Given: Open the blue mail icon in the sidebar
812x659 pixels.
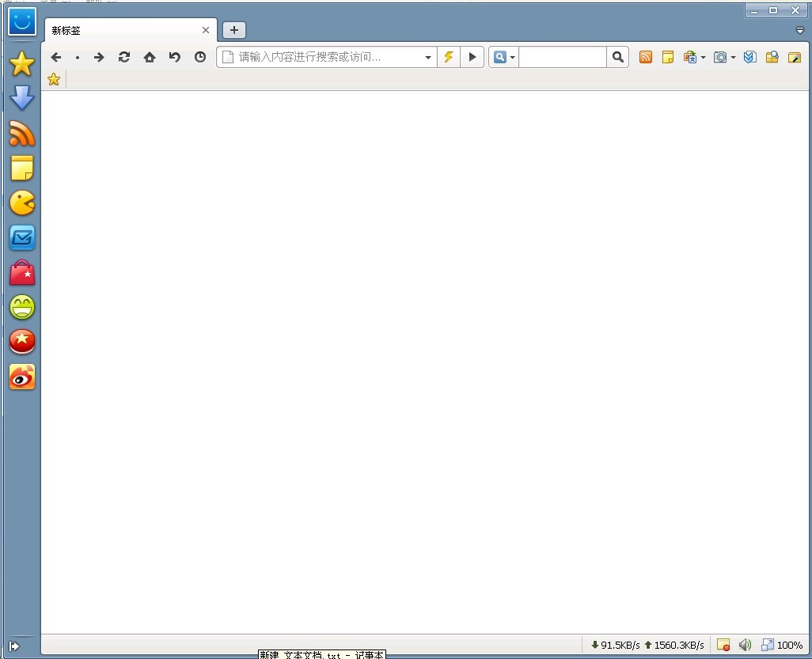Looking at the screenshot, I should click(x=22, y=238).
